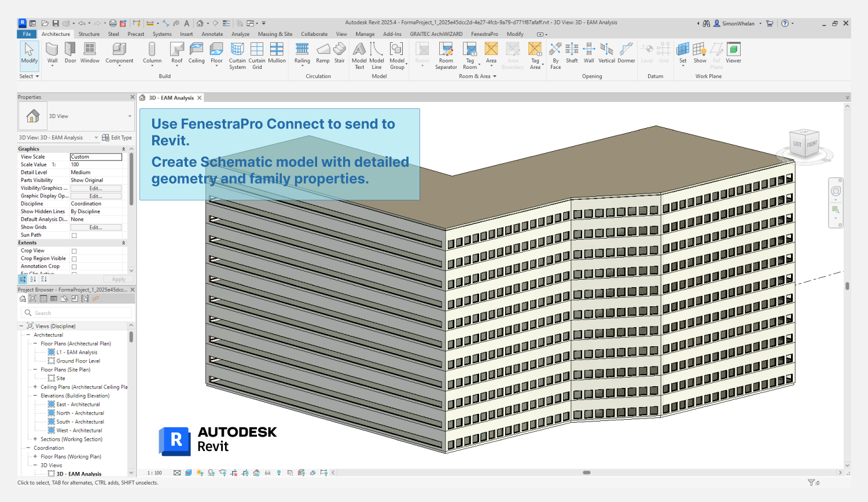868x502 pixels.
Task: Click the Edit Type button
Action: pyautogui.click(x=117, y=138)
